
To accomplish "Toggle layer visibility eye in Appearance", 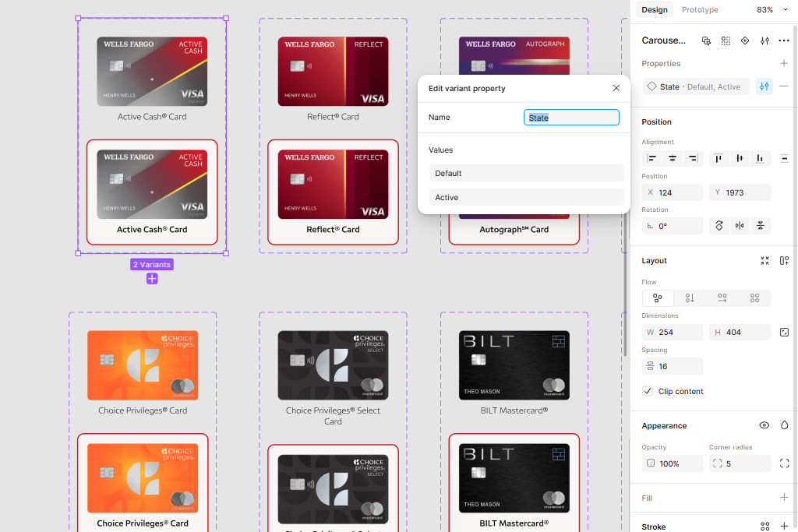I will coord(764,425).
